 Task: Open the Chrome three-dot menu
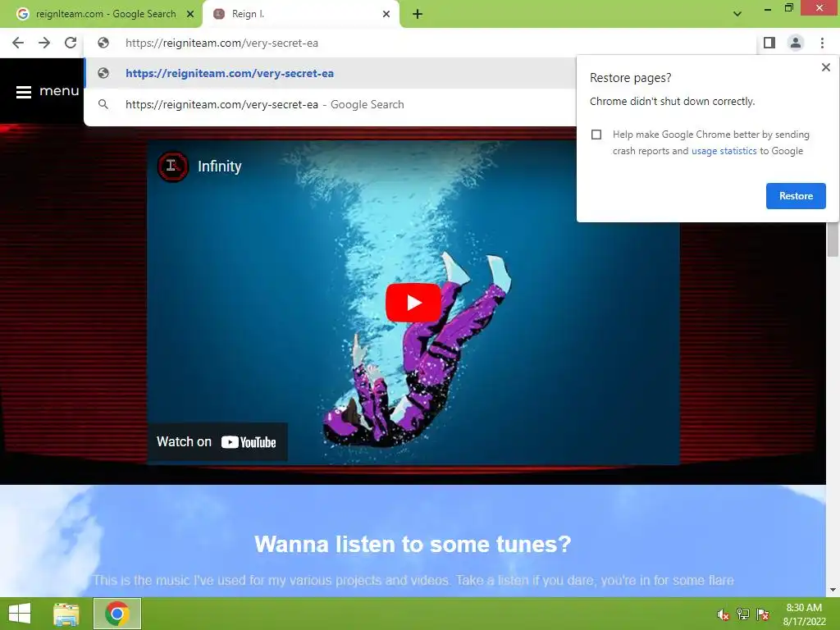coord(822,43)
